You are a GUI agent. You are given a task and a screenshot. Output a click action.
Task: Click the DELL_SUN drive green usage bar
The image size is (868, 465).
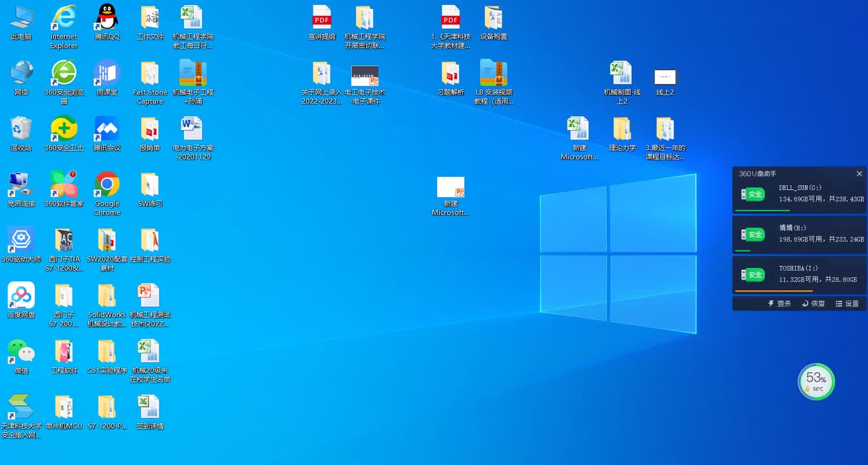(x=762, y=211)
